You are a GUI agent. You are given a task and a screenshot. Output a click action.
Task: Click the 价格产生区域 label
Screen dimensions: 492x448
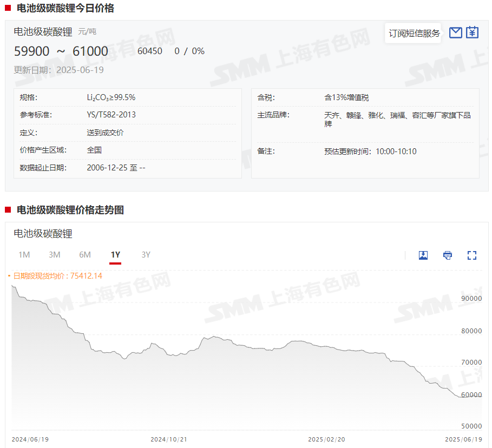tap(43, 150)
